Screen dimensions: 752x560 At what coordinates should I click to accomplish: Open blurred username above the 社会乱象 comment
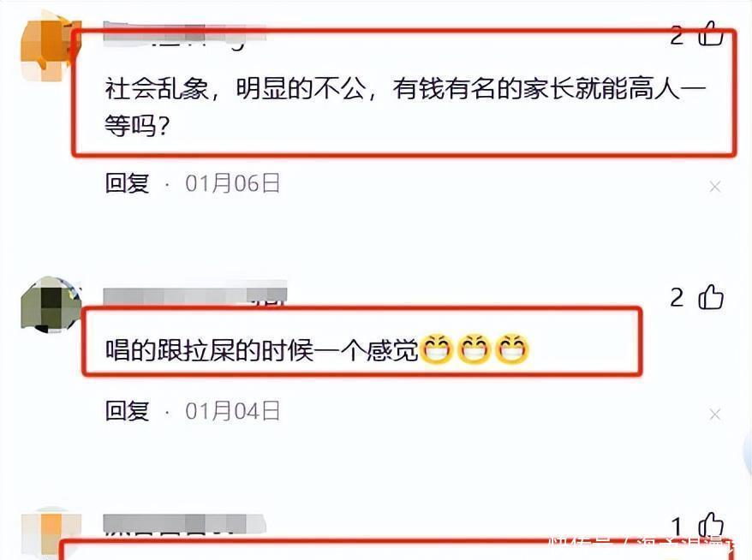pyautogui.click(x=184, y=34)
